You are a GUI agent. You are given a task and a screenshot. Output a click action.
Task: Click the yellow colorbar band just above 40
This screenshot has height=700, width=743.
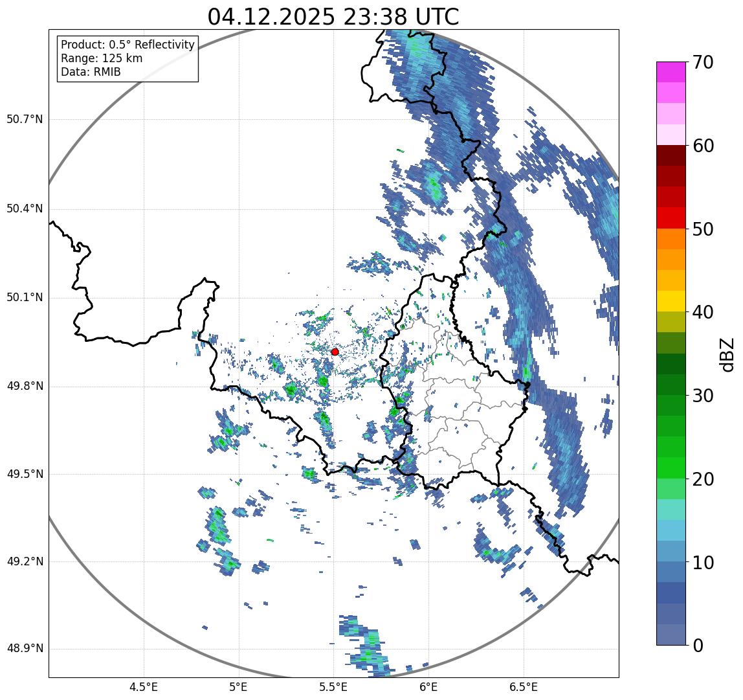click(671, 301)
